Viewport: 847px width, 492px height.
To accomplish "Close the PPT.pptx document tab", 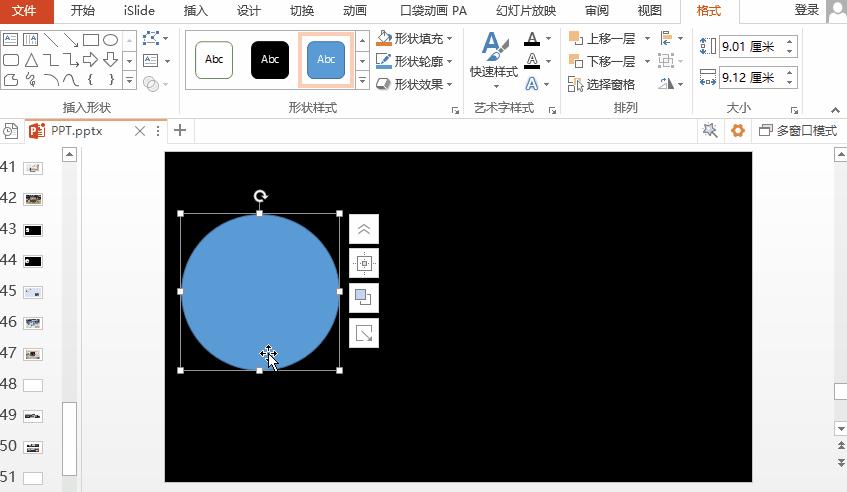I will [139, 131].
